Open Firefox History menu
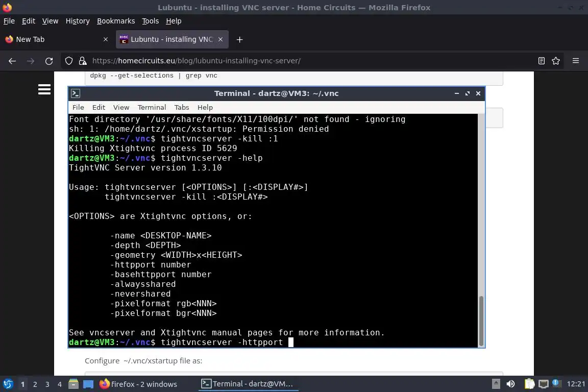This screenshot has width=588, height=392. click(x=78, y=21)
